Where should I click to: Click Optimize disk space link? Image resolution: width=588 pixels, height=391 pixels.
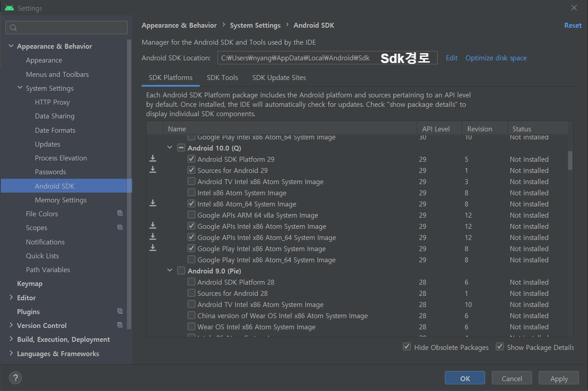coord(496,58)
